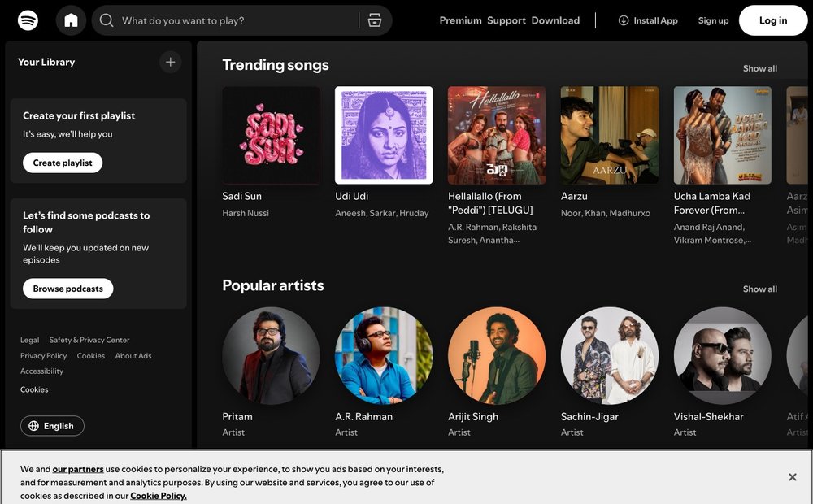This screenshot has width=813, height=504.
Task: Open the Hellallallo song cover
Action: point(497,135)
